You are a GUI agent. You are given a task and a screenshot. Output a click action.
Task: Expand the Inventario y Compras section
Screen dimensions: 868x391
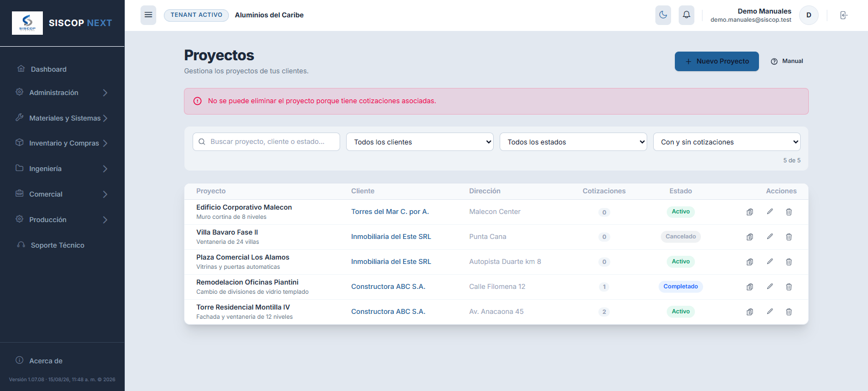pos(62,143)
